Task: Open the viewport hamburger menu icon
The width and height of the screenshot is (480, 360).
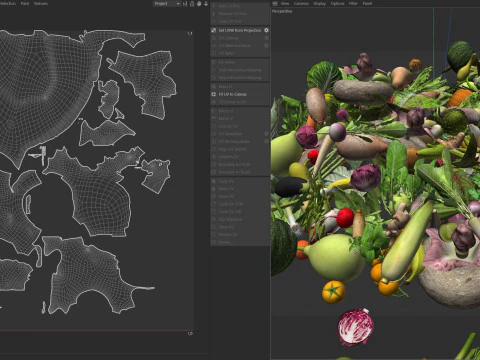Action: (275, 3)
